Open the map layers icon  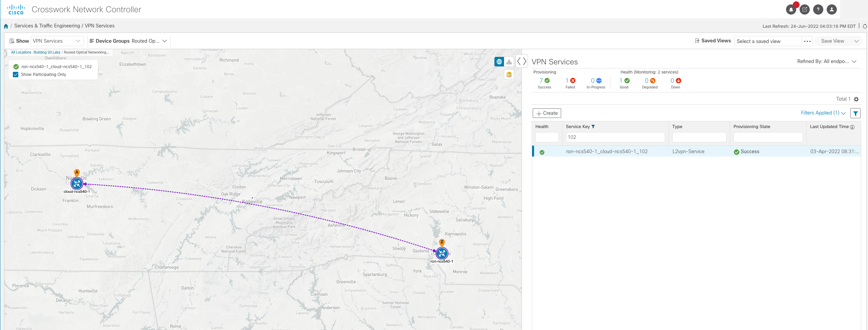pyautogui.click(x=509, y=75)
